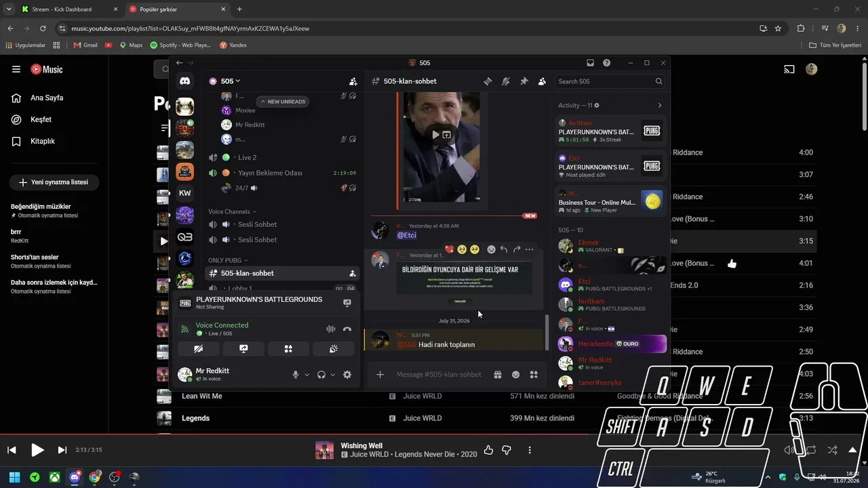Viewport: 868px width, 488px height.
Task: Go back using the Discord title bar arrow
Action: click(179, 63)
